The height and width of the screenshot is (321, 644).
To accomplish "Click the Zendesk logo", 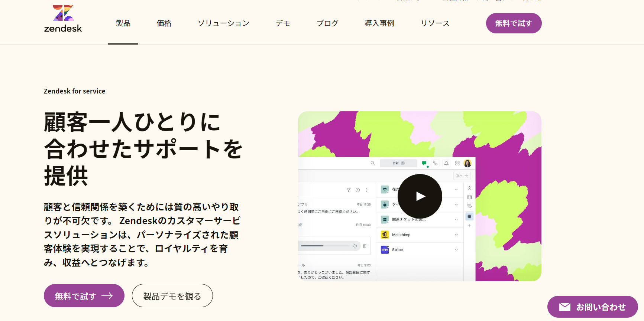I will pyautogui.click(x=63, y=19).
